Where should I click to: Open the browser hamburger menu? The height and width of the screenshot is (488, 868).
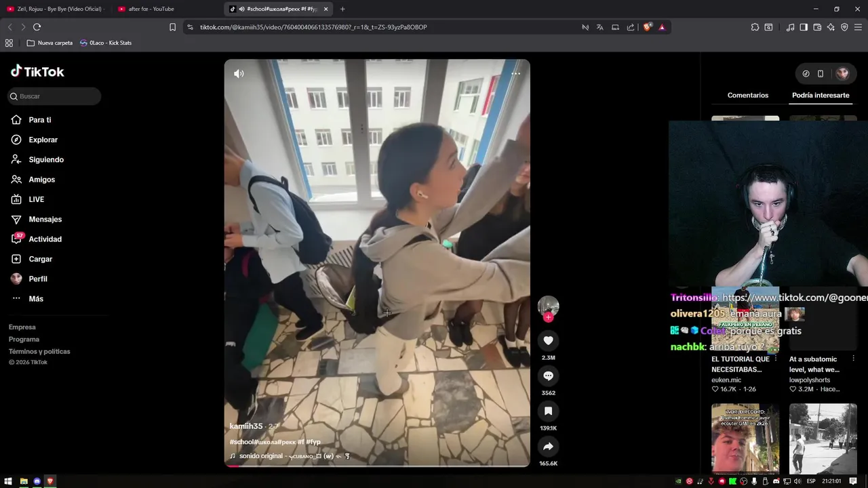point(859,27)
